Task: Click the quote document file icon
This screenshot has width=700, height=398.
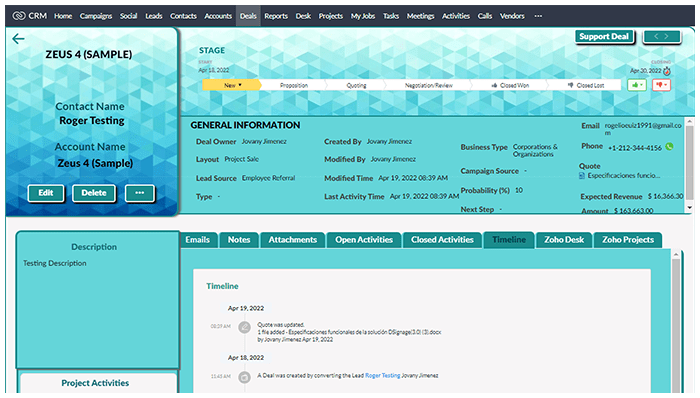Action: [582, 176]
